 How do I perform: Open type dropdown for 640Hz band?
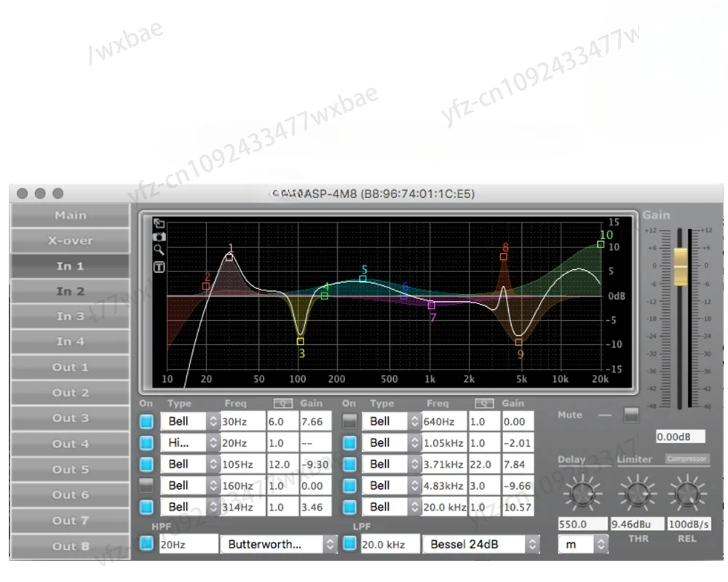point(392,421)
